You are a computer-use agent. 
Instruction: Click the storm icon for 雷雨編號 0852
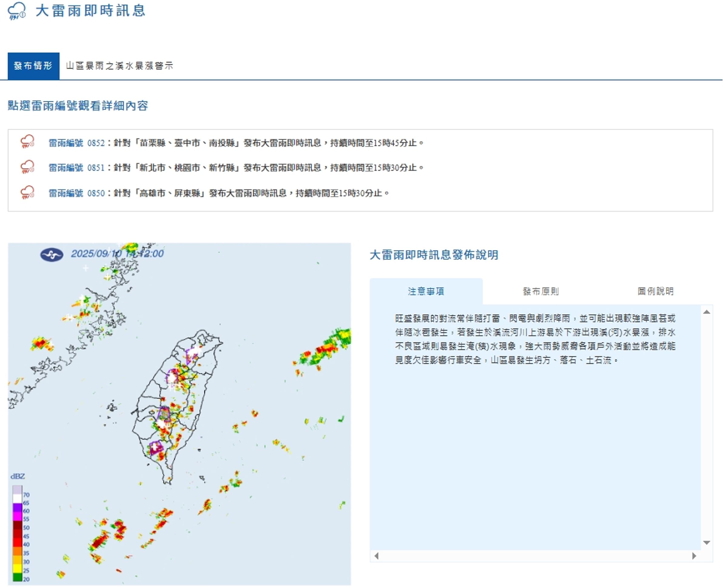tap(28, 142)
